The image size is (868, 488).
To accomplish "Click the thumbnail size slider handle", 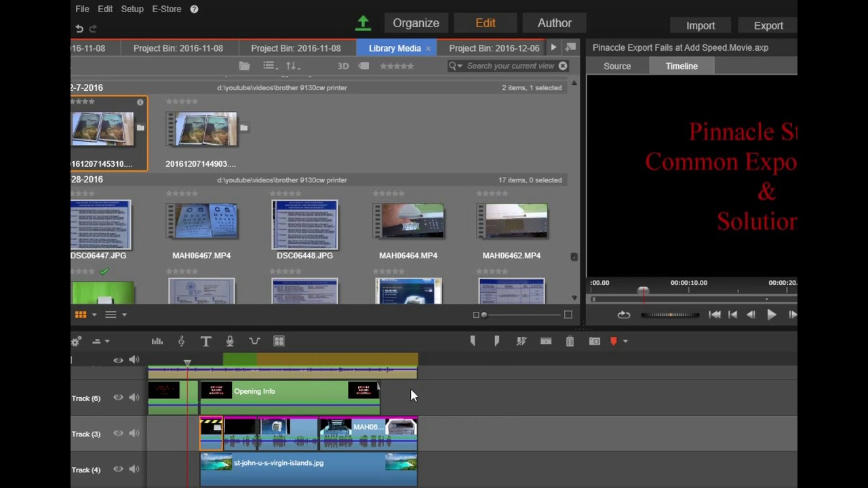I will tap(484, 314).
